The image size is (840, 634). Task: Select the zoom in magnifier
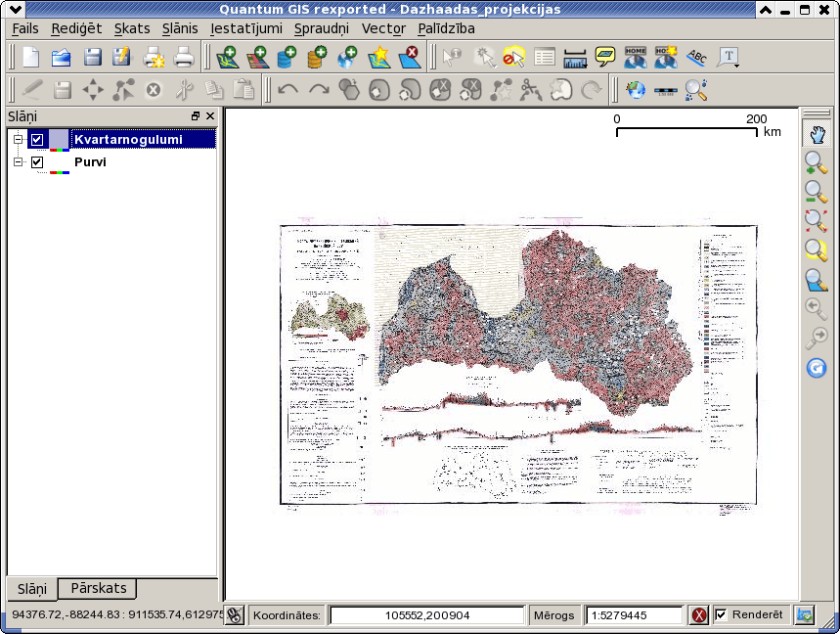tap(817, 163)
